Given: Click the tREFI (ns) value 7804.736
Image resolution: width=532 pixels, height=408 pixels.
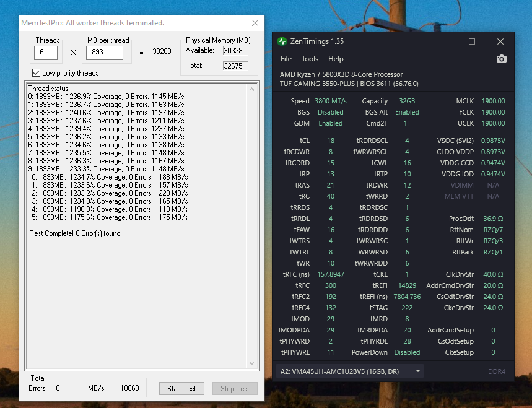Looking at the screenshot, I should pos(407,297).
